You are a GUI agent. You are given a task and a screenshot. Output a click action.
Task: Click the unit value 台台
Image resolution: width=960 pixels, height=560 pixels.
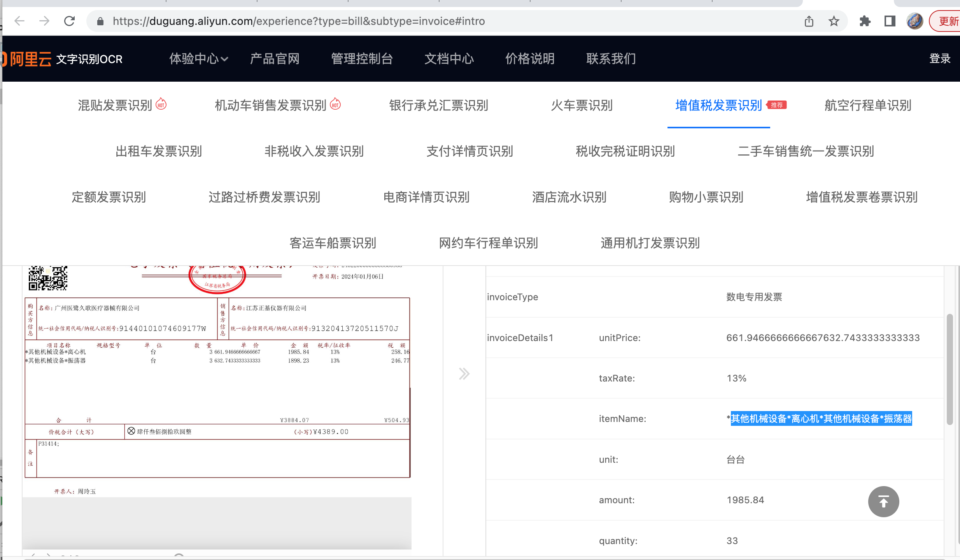(x=736, y=459)
